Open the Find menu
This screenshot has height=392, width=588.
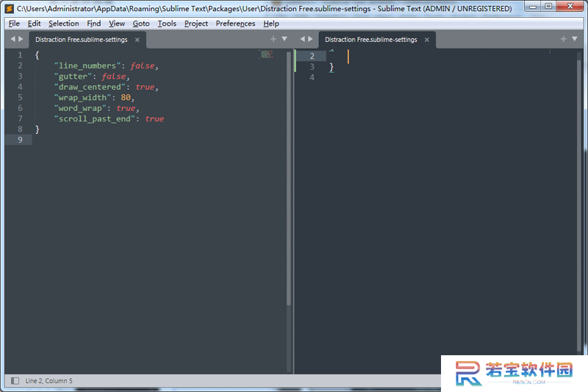click(94, 24)
